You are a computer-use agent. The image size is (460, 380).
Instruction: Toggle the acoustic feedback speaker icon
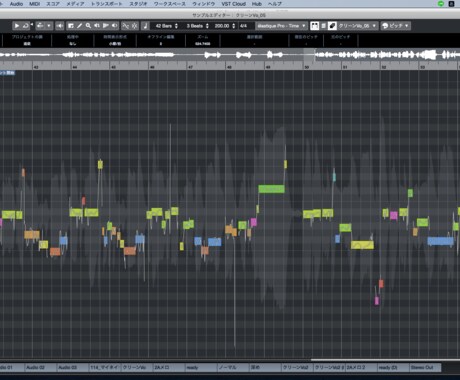click(60, 26)
